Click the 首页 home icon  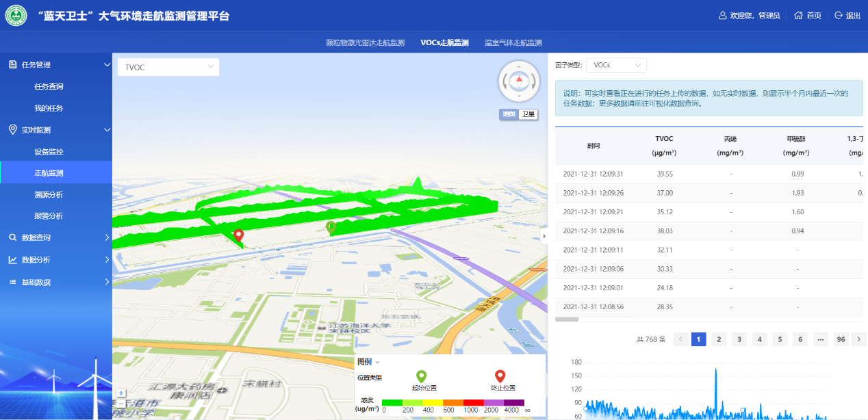click(x=798, y=16)
